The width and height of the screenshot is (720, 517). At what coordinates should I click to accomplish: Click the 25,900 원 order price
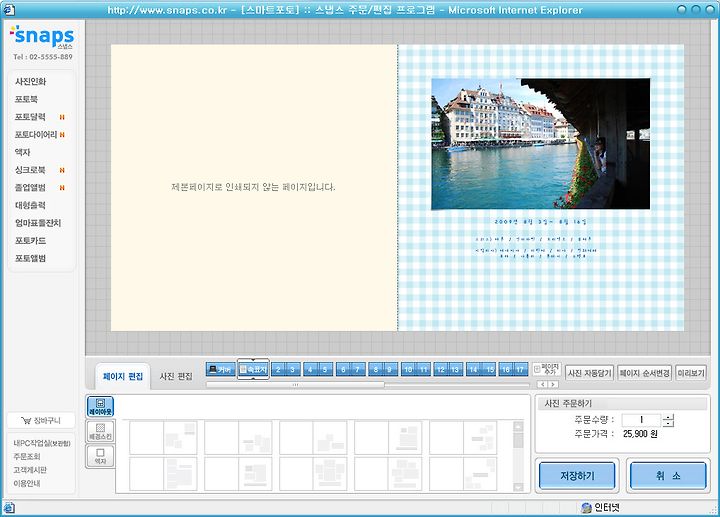[640, 433]
